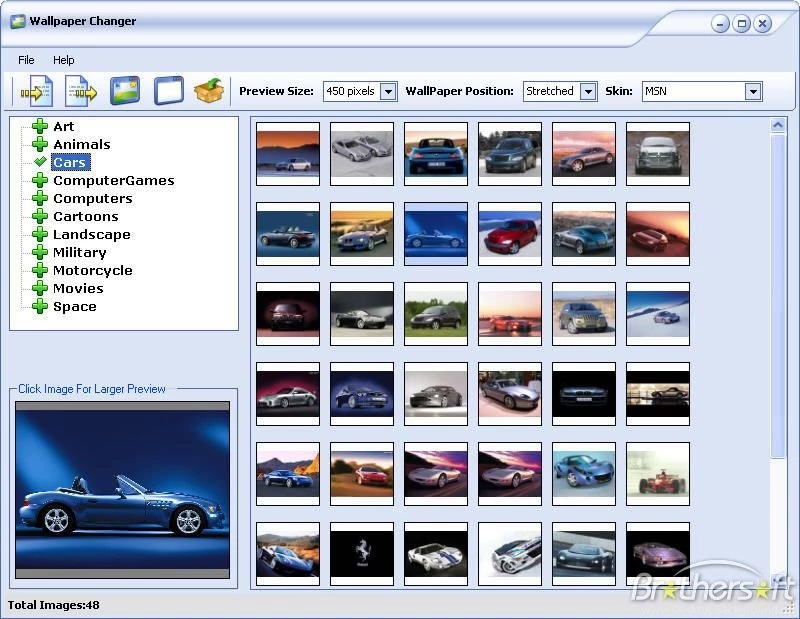Expand the ComputerGames category
Screen dimensions: 800x619
tap(40, 180)
